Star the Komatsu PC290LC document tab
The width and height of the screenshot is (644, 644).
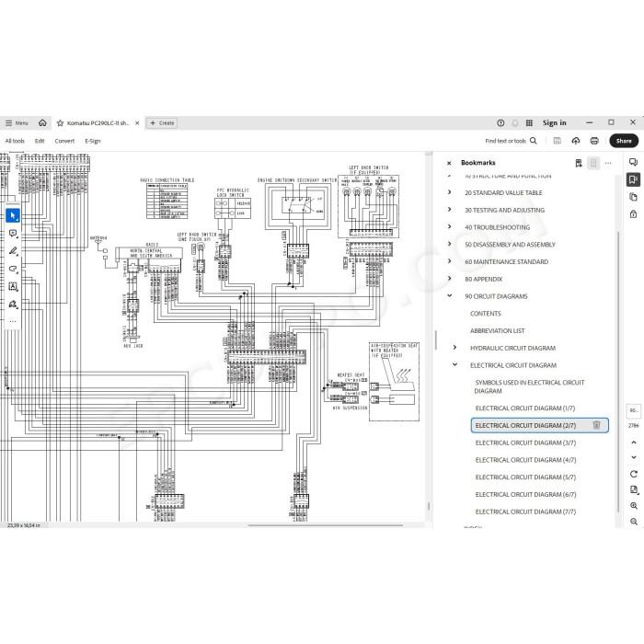click(x=60, y=123)
